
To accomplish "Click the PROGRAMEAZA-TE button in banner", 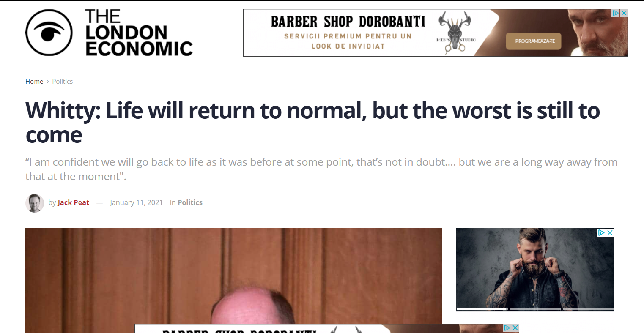I will pos(534,41).
